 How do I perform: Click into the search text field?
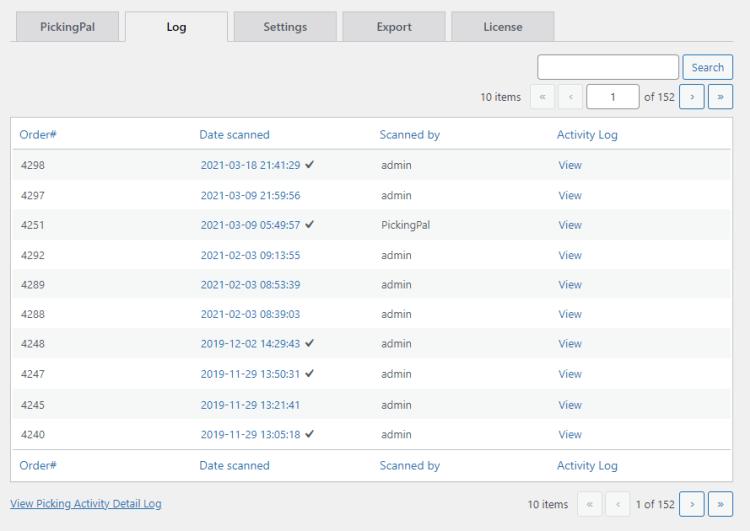click(608, 67)
